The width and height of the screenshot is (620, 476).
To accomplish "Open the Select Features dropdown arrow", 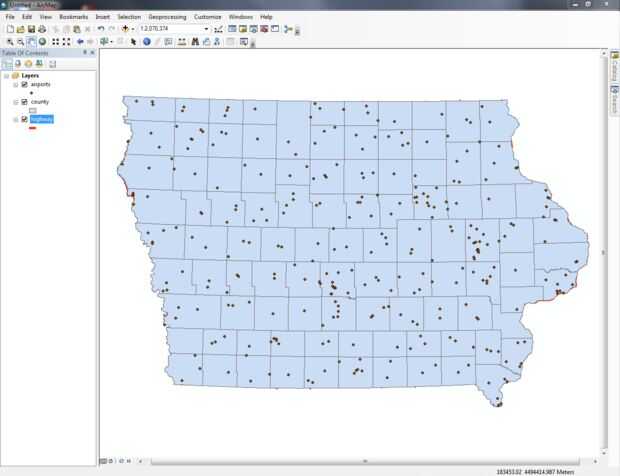I will pos(112,42).
